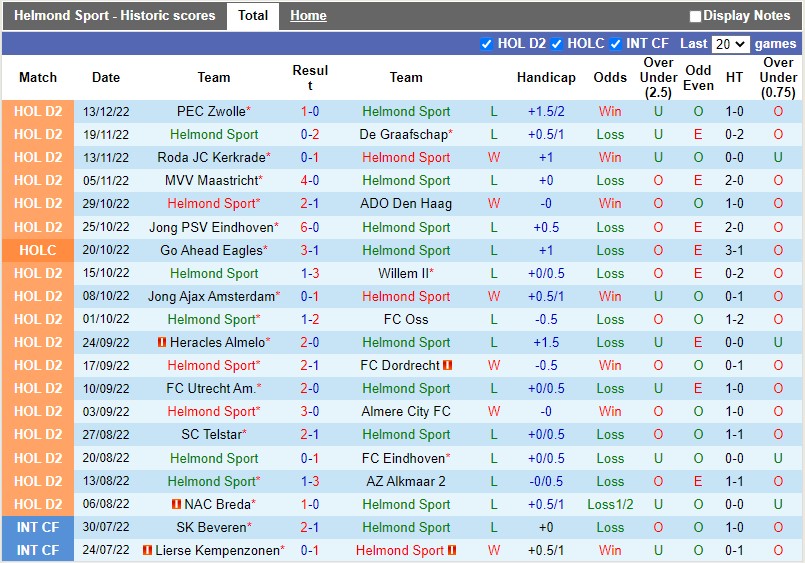Uncheck the HOL D2 league filter

click(x=486, y=44)
